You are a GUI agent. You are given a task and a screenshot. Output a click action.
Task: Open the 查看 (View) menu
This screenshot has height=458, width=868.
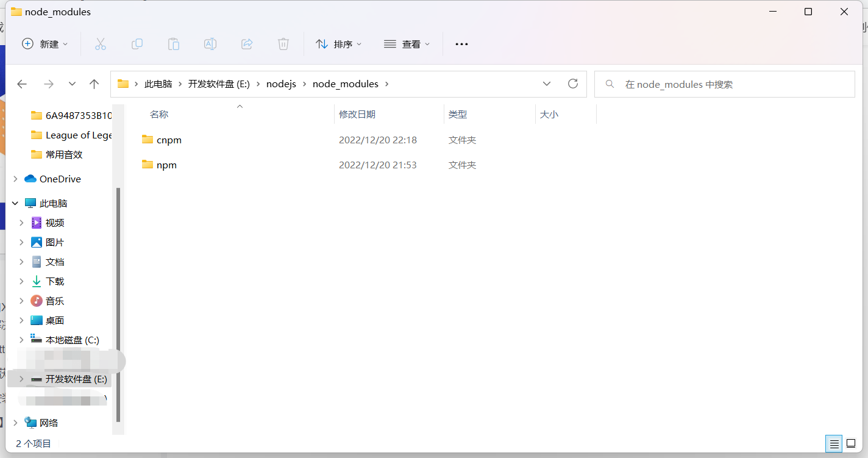(407, 44)
